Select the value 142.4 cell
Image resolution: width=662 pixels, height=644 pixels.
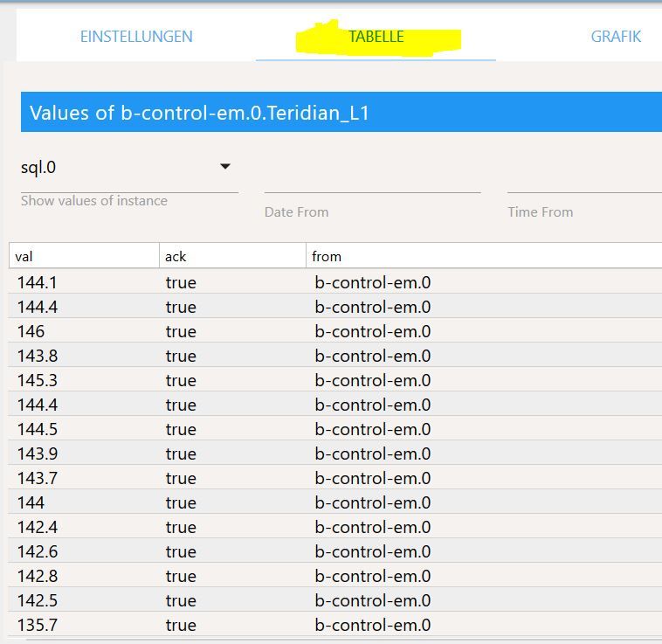coord(38,528)
